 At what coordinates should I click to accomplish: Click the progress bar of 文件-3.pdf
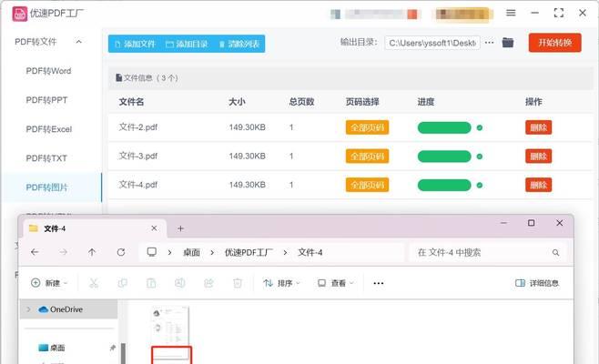(x=444, y=157)
